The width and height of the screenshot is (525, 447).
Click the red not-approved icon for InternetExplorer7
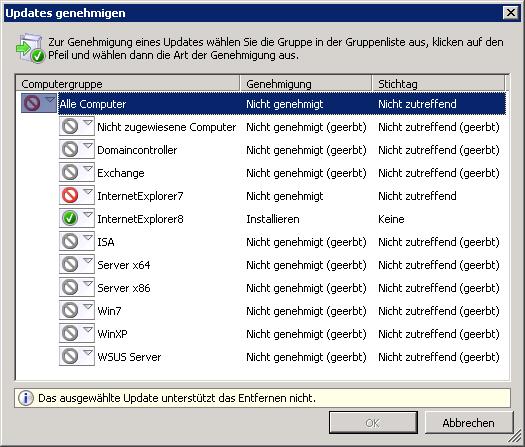coord(70,196)
